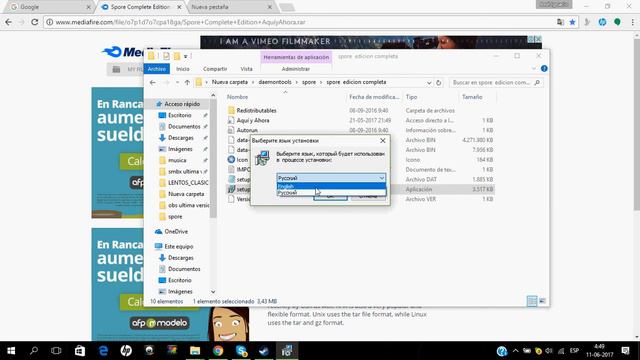640x360 pixels.
Task: Open Descargas under quick access
Action: click(x=180, y=138)
